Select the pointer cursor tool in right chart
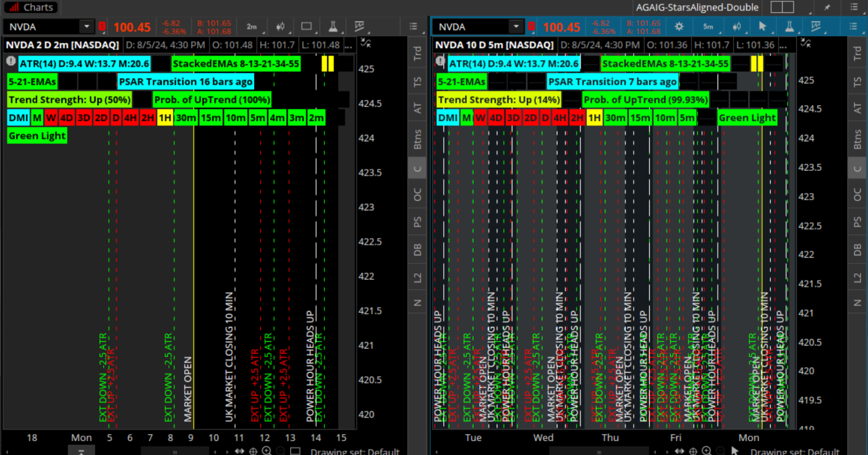This screenshot has width=868, height=455. click(762, 26)
